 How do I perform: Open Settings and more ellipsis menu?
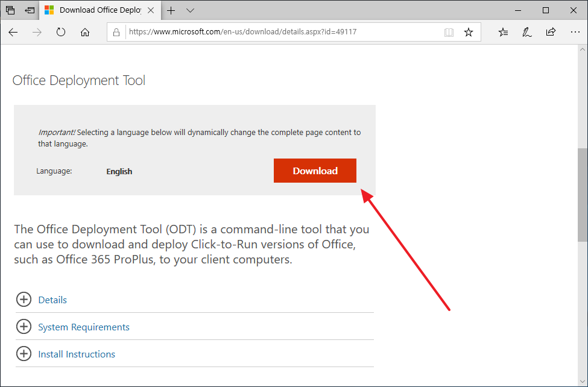coord(575,33)
